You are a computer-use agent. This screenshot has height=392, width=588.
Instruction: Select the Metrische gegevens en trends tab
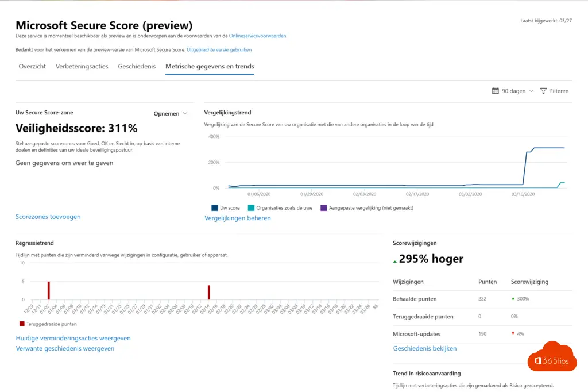click(210, 67)
